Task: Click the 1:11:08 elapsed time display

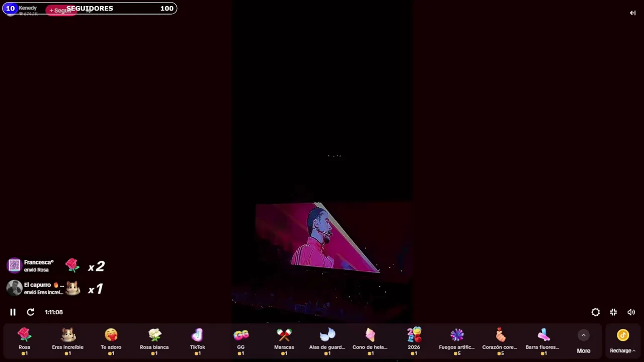Action: 54,312
